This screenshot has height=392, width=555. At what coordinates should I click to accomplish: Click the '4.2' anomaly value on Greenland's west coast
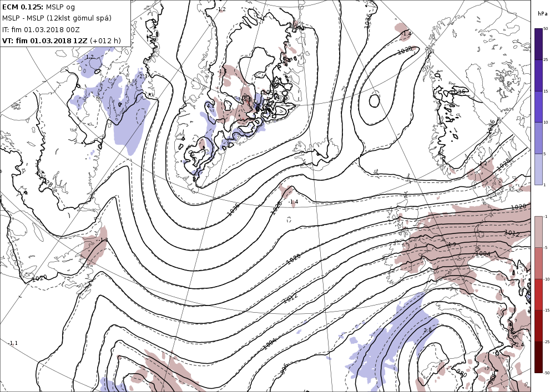(x=210, y=106)
